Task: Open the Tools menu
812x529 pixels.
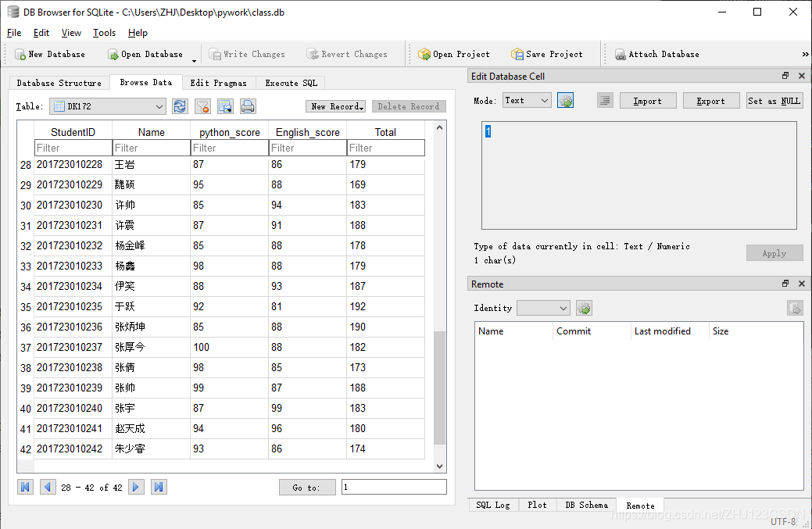Action: coord(104,33)
